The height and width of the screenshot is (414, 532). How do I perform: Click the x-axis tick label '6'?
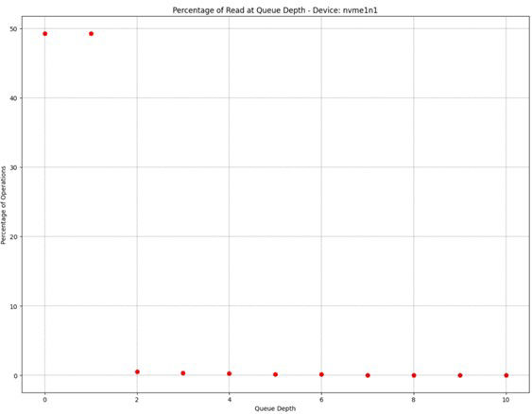click(x=321, y=400)
